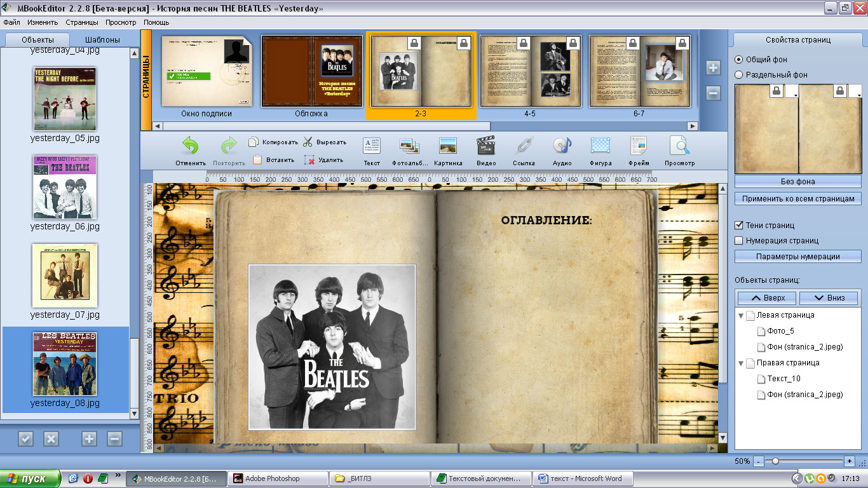Select Раздельный фон radio option
The width and height of the screenshot is (868, 488).
coord(738,74)
